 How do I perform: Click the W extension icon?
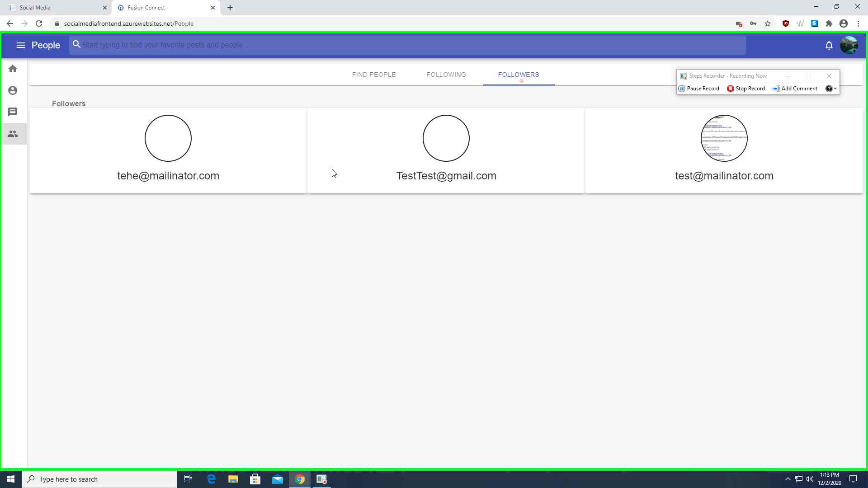[800, 23]
